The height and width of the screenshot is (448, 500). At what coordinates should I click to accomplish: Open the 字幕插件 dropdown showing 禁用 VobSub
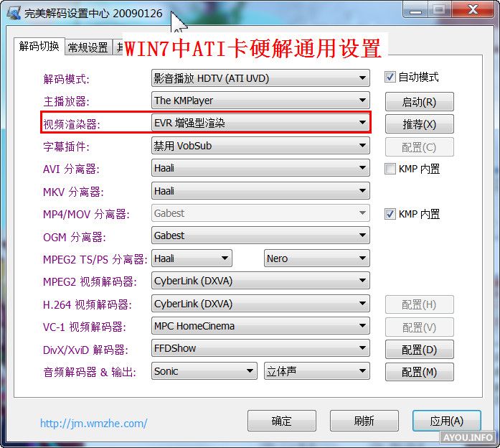260,146
